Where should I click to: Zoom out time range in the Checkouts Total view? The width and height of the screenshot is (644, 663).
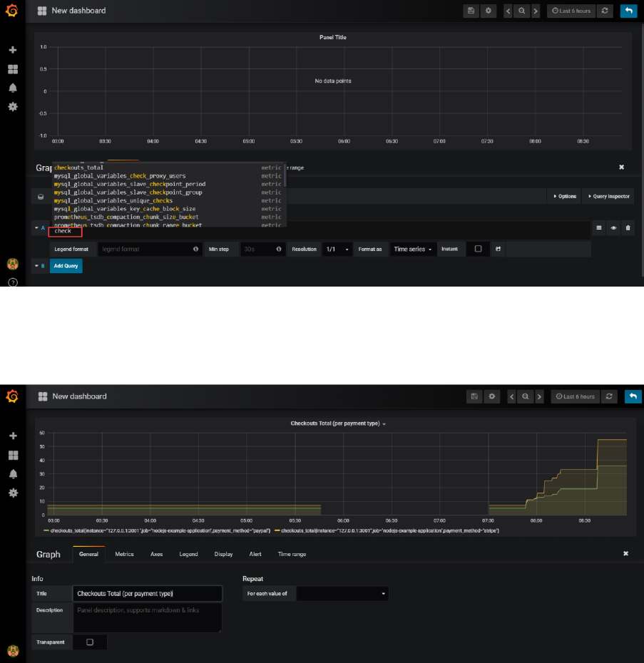pyautogui.click(x=525, y=396)
